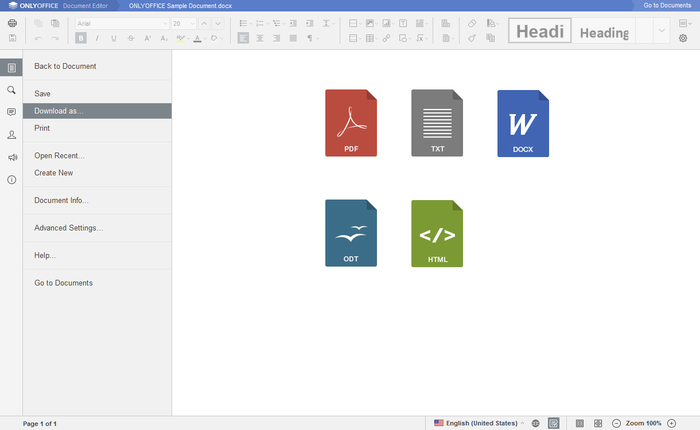Viewport: 700px width, 430px height.
Task: Click the paste icon in toolbar
Action: 55,23
